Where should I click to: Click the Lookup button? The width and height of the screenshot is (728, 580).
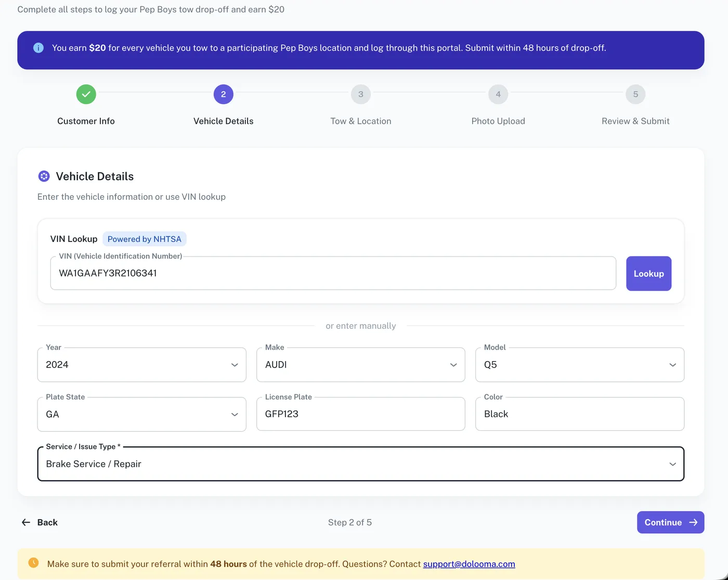click(x=648, y=274)
